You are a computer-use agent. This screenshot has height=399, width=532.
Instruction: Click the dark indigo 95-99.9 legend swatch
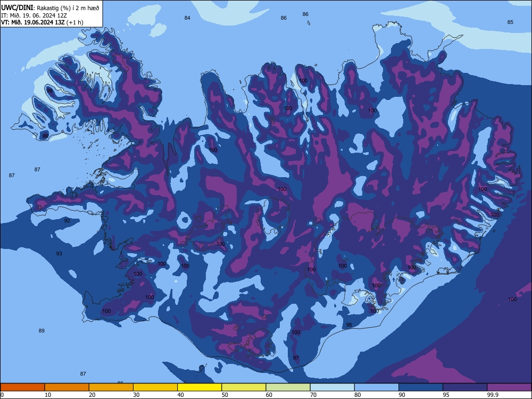465,387
